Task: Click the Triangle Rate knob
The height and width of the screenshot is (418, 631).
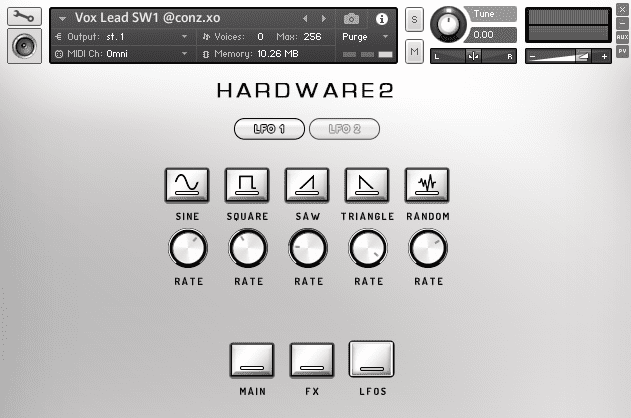Action: click(x=368, y=248)
